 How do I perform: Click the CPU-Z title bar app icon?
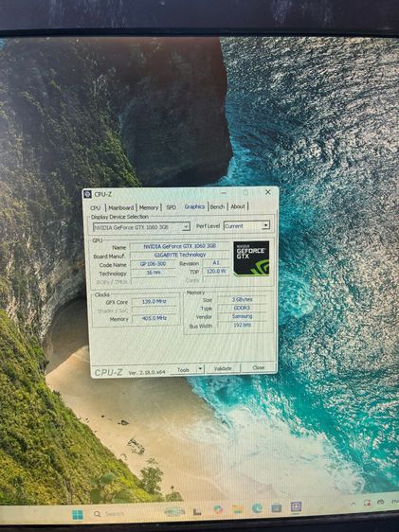tap(87, 194)
